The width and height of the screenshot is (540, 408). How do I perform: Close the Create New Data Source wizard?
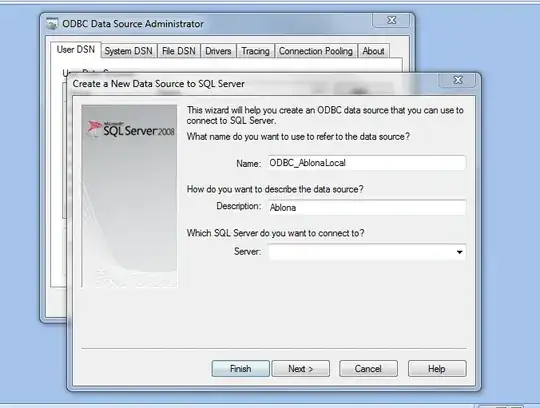pyautogui.click(x=457, y=80)
